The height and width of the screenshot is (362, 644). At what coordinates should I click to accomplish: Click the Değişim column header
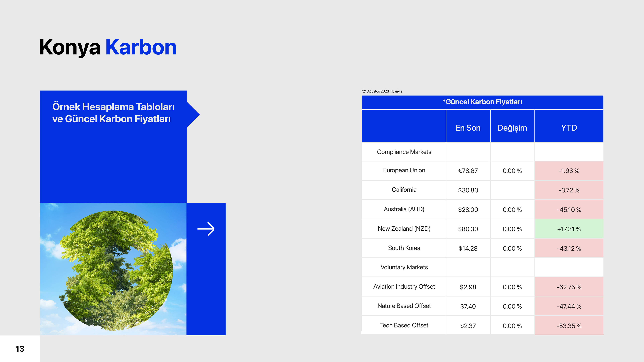coord(512,128)
